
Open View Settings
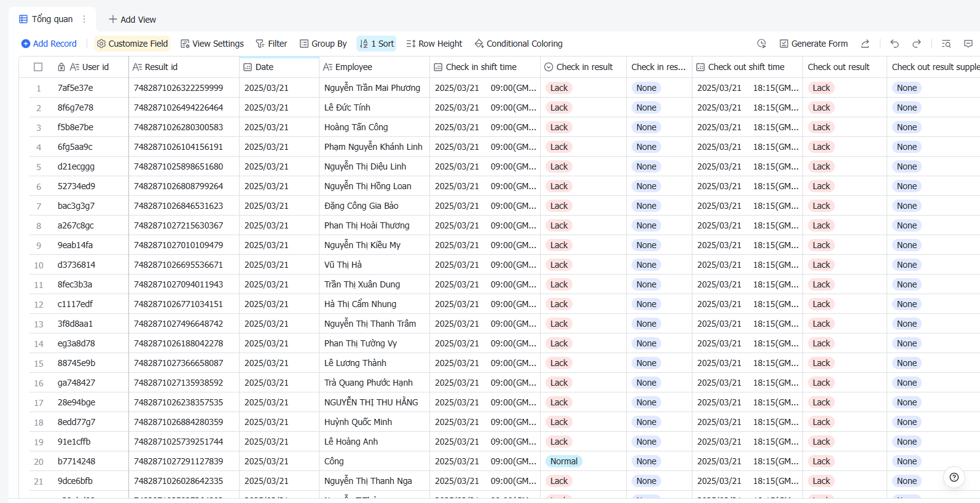click(x=212, y=44)
